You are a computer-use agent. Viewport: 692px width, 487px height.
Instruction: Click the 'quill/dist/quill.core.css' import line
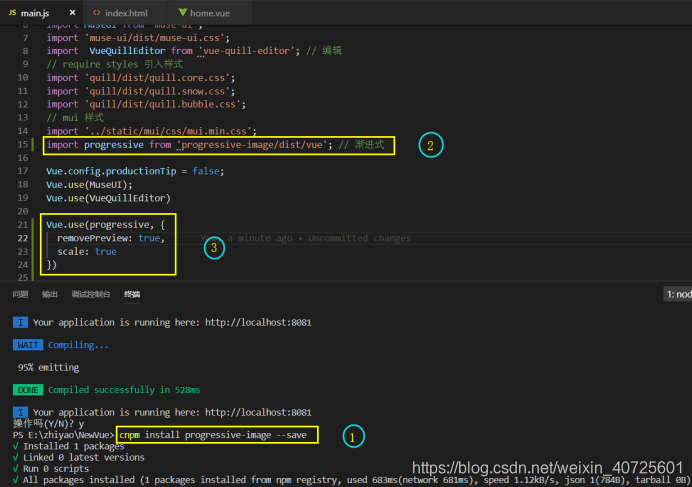(141, 78)
